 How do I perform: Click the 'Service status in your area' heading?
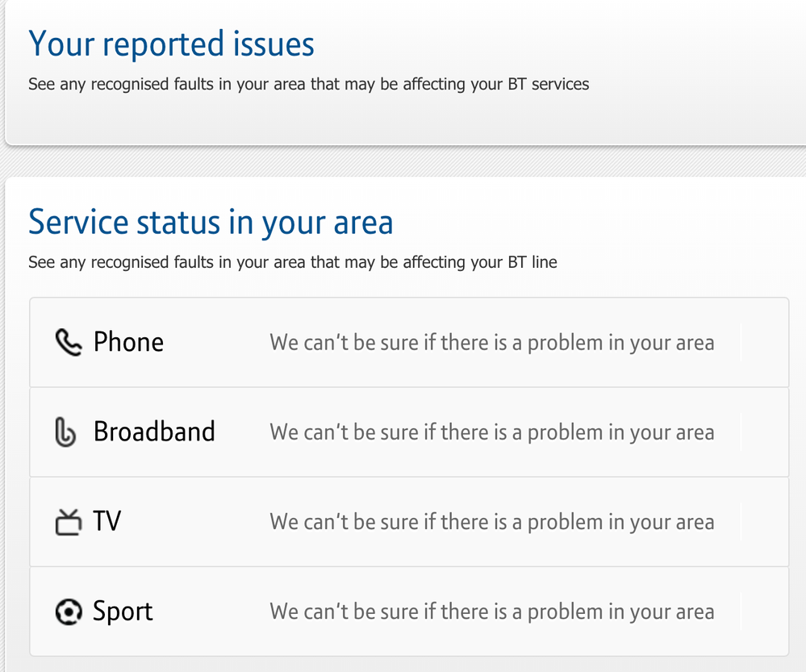tap(211, 221)
